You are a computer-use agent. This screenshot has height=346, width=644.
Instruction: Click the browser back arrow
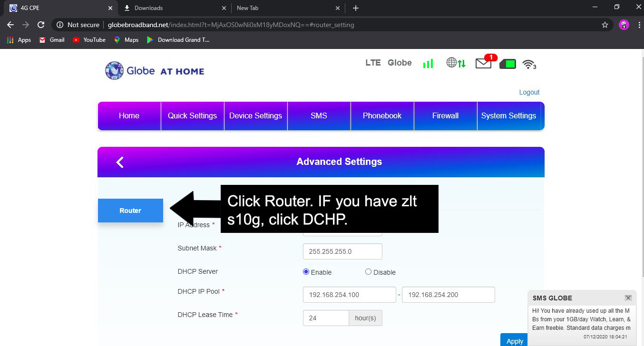click(10, 25)
